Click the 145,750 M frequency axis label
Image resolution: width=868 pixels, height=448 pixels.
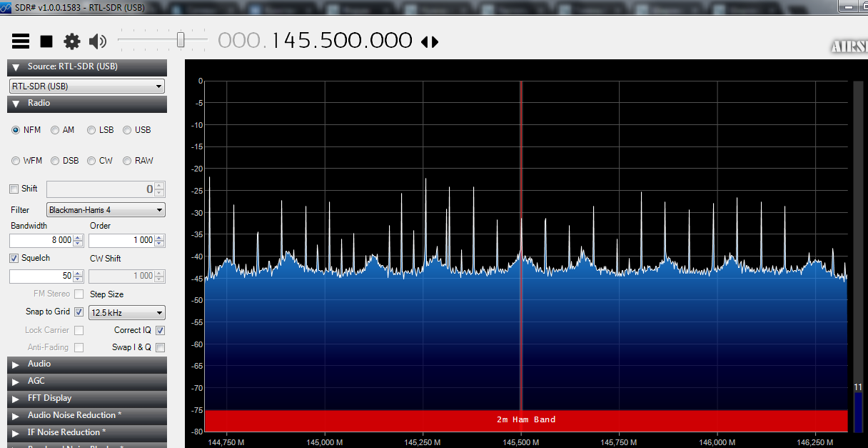tap(619, 442)
